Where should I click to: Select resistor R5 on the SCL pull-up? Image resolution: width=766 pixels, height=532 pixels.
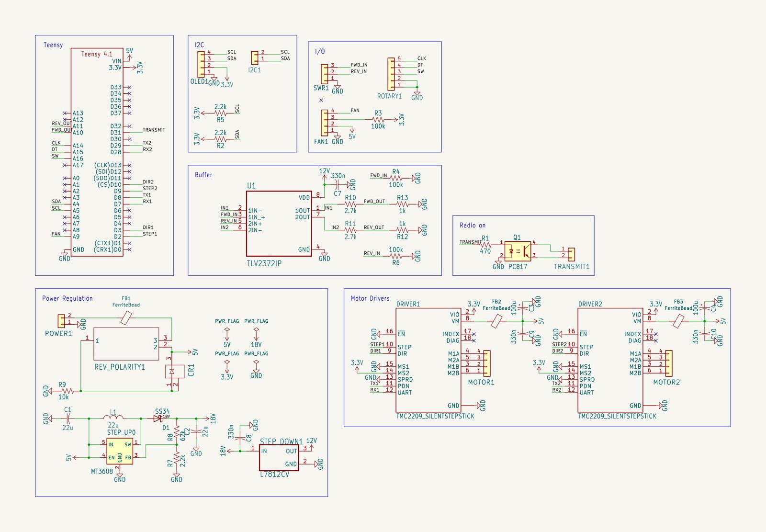(x=220, y=113)
